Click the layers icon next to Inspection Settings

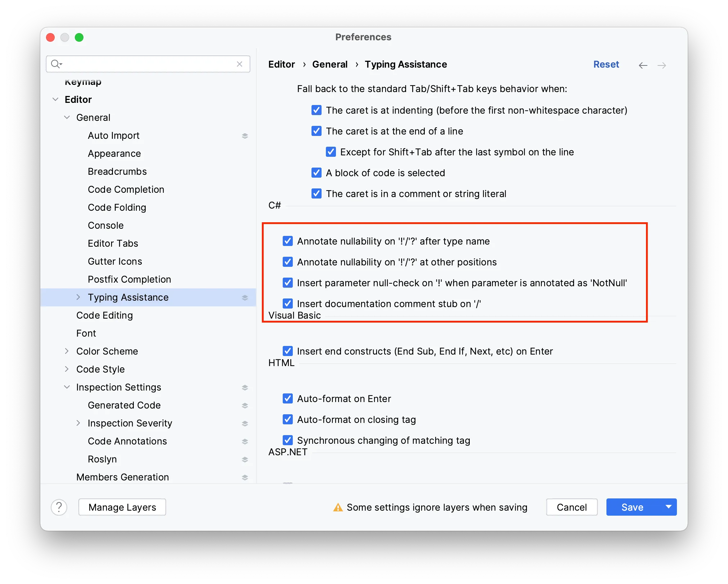pyautogui.click(x=245, y=387)
